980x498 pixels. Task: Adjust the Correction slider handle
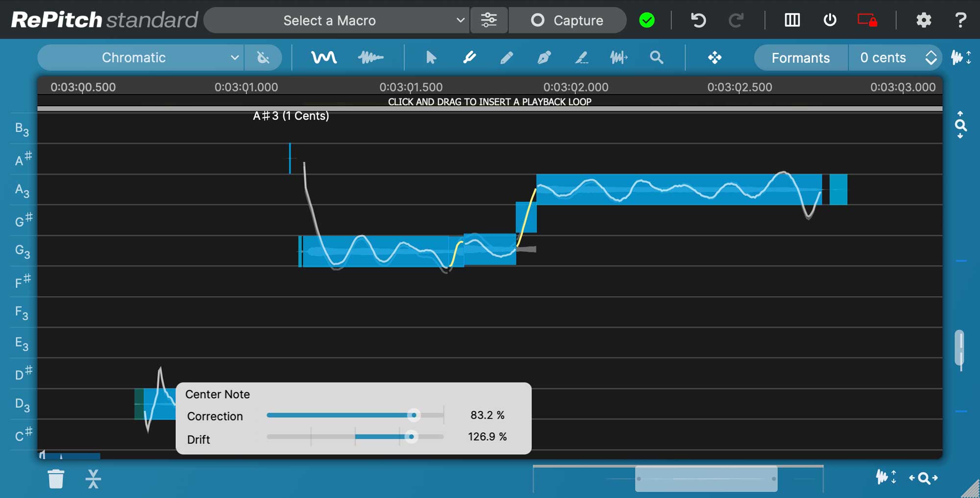[x=414, y=415]
